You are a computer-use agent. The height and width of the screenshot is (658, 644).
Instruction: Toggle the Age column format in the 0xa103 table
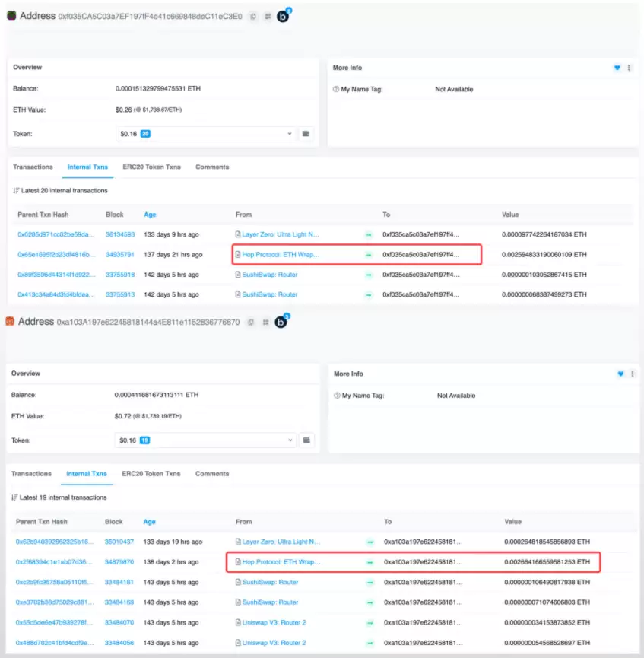149,522
